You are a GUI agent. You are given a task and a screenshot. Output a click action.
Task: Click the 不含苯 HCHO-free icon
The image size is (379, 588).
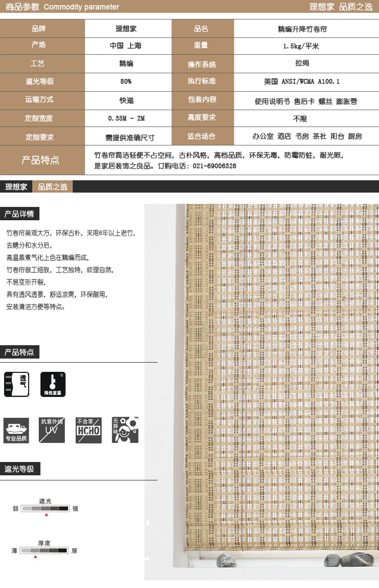89,430
